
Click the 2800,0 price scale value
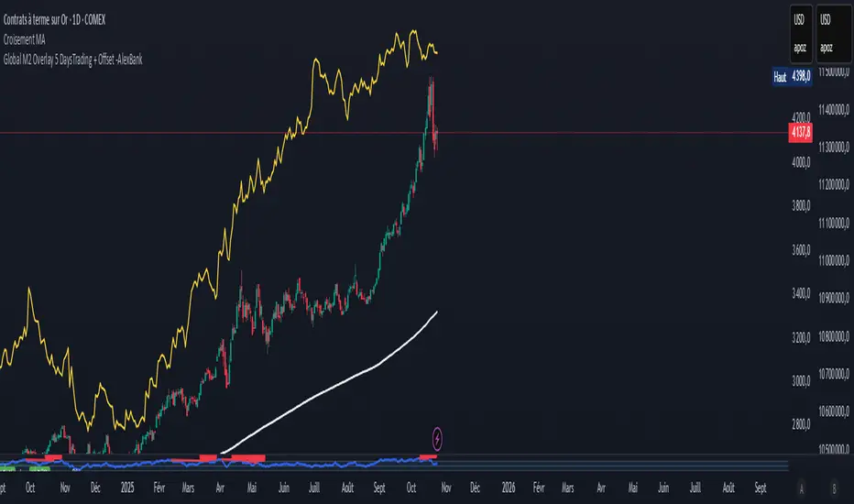(x=801, y=424)
